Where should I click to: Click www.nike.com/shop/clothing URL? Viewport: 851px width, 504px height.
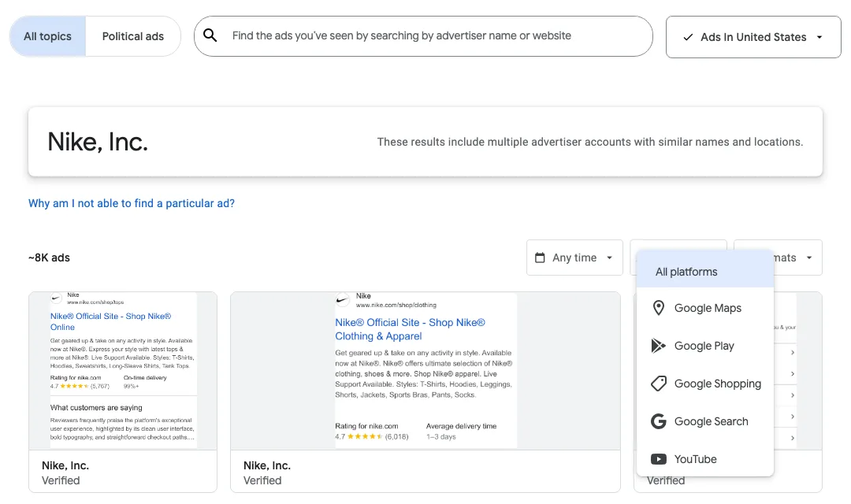(x=396, y=305)
